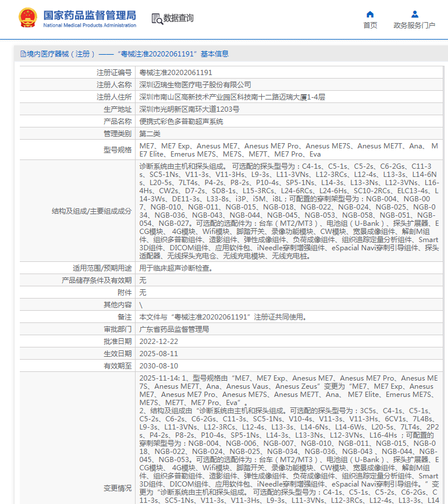Click the registrant name 深圳迈瑞生物医疗电子股份有限公司
448x504 pixels.
click(x=195, y=85)
